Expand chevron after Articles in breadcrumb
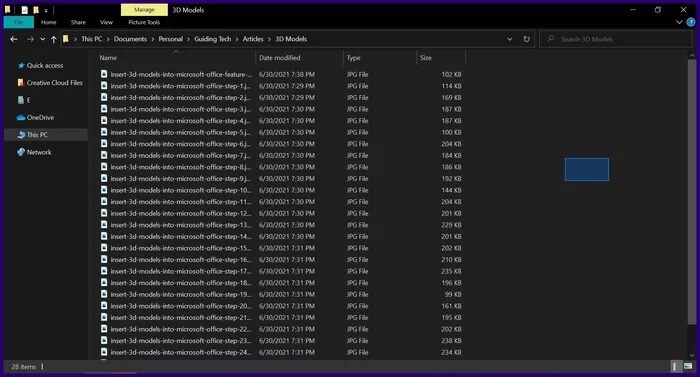700x377 pixels. (x=269, y=39)
